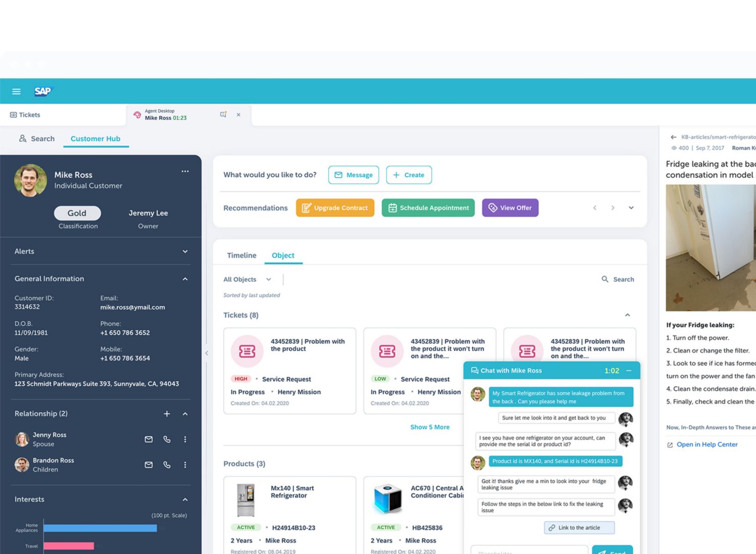Image resolution: width=756 pixels, height=554 pixels.
Task: Expand the Alerts section
Action: click(x=185, y=251)
